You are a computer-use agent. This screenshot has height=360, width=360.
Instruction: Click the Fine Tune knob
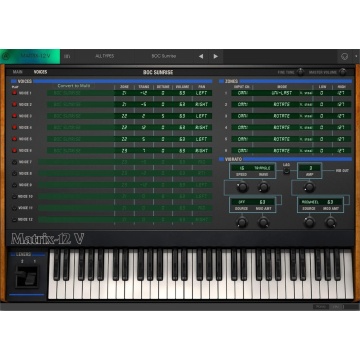[300, 72]
